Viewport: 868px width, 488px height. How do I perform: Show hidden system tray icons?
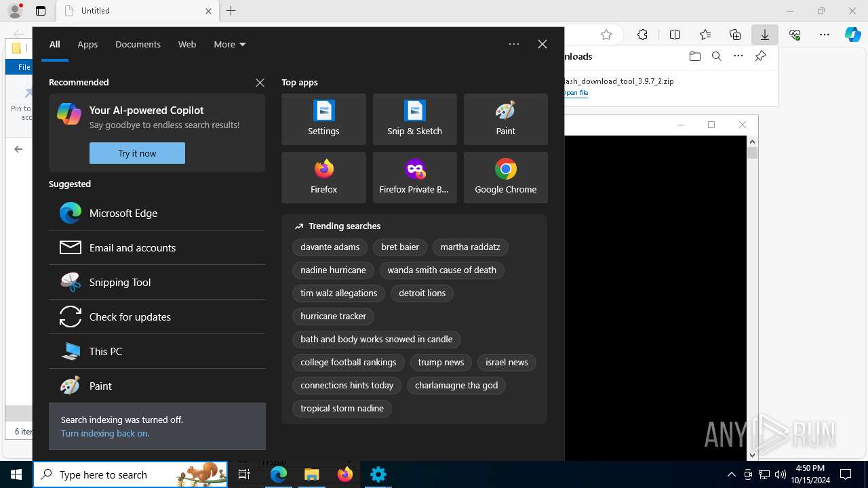click(x=731, y=474)
